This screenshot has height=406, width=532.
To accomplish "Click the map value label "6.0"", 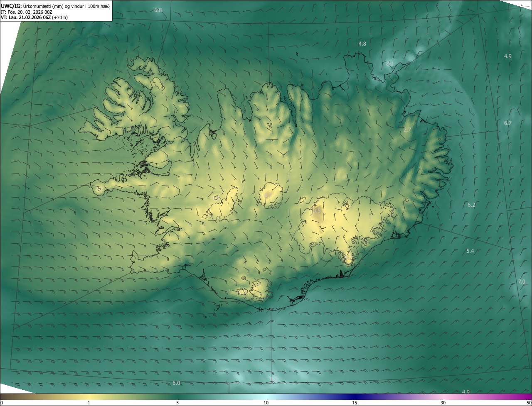I will tap(176, 383).
